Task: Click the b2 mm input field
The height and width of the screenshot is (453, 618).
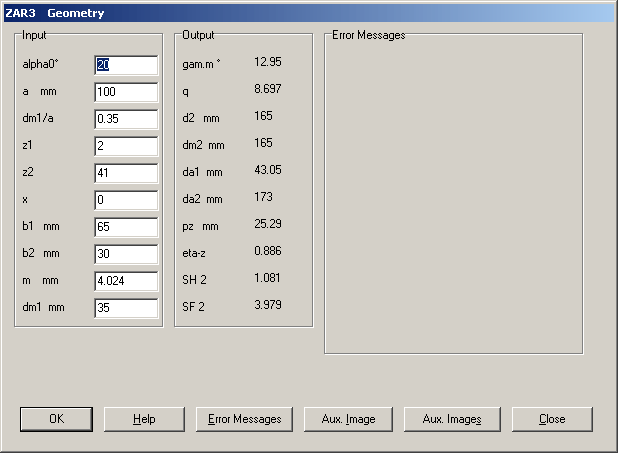Action: pyautogui.click(x=126, y=254)
